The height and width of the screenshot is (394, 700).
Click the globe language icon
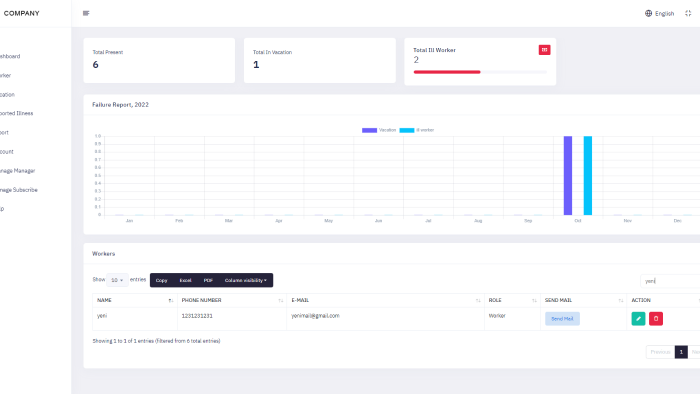pyautogui.click(x=648, y=13)
